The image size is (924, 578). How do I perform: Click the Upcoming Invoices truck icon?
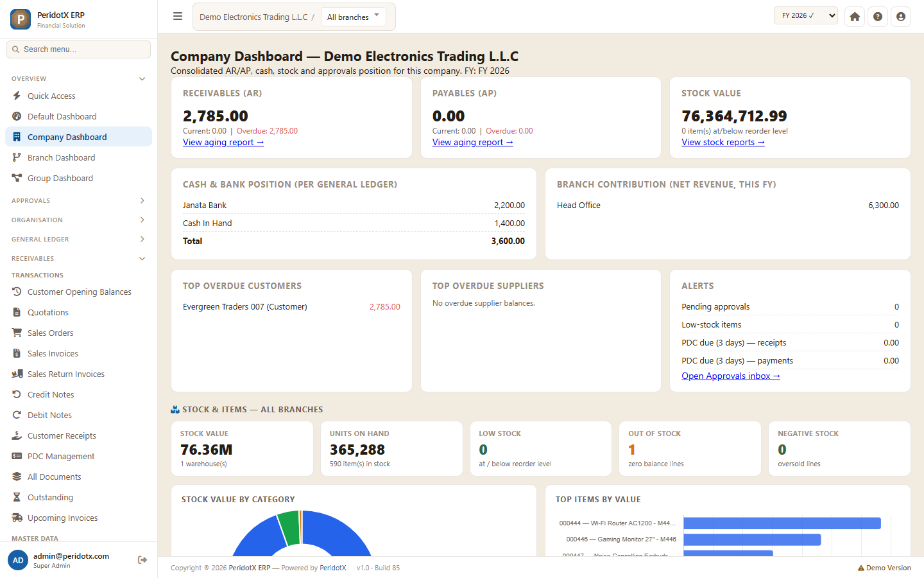17,518
